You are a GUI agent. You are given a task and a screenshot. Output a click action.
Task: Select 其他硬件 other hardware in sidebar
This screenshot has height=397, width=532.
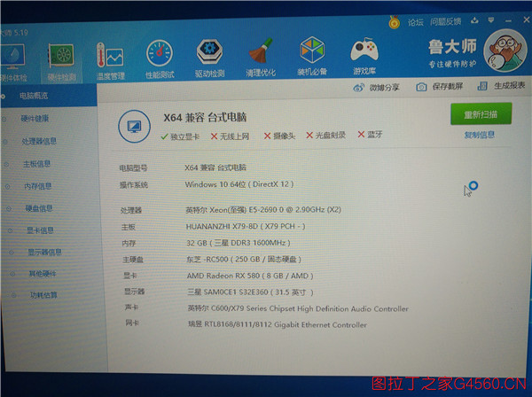click(x=43, y=274)
